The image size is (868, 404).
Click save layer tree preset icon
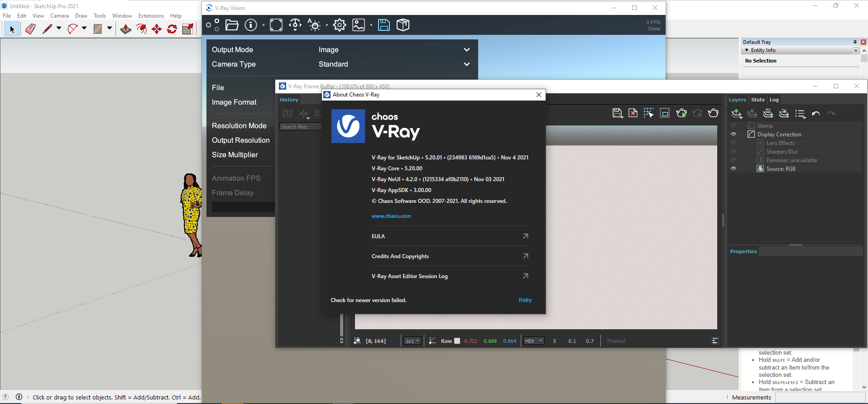[x=768, y=114]
